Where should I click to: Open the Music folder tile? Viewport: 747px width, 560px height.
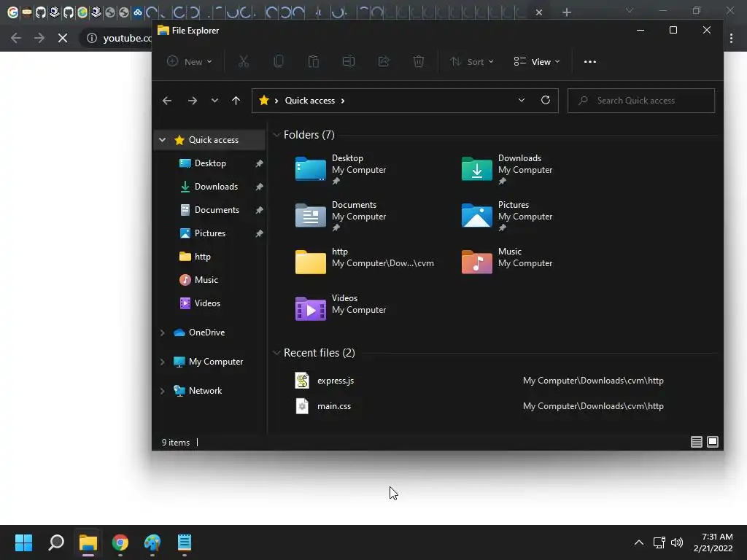[507, 260]
